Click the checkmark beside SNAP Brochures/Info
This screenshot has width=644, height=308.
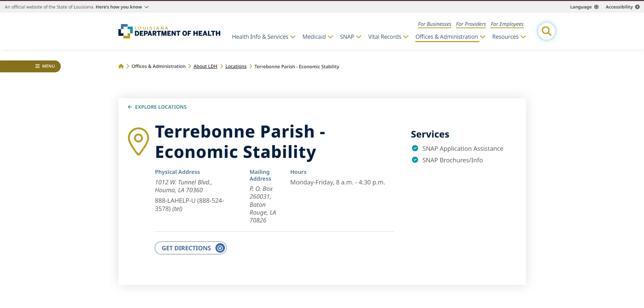point(415,160)
